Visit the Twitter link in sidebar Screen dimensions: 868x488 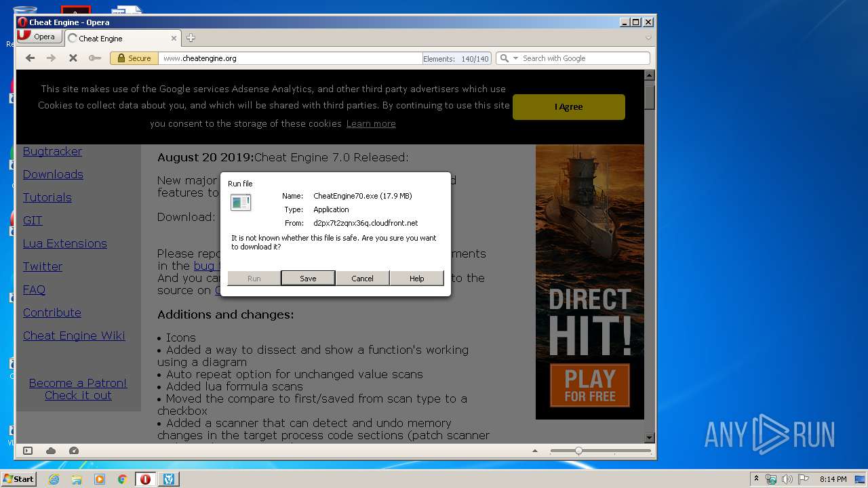pyautogui.click(x=43, y=266)
